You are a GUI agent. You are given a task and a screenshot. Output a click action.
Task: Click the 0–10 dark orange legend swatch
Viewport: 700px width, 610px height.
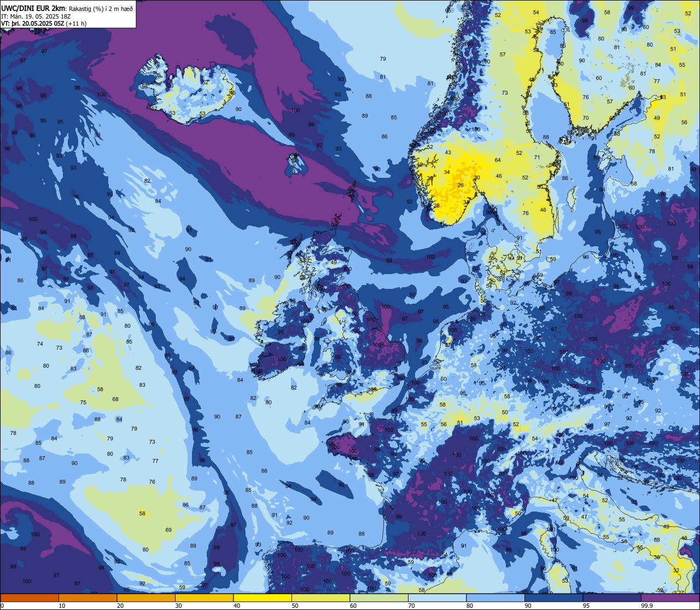pyautogui.click(x=30, y=597)
